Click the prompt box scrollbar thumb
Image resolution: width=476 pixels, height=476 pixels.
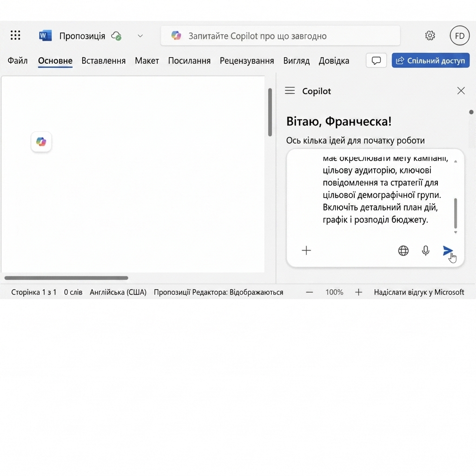pos(456,213)
